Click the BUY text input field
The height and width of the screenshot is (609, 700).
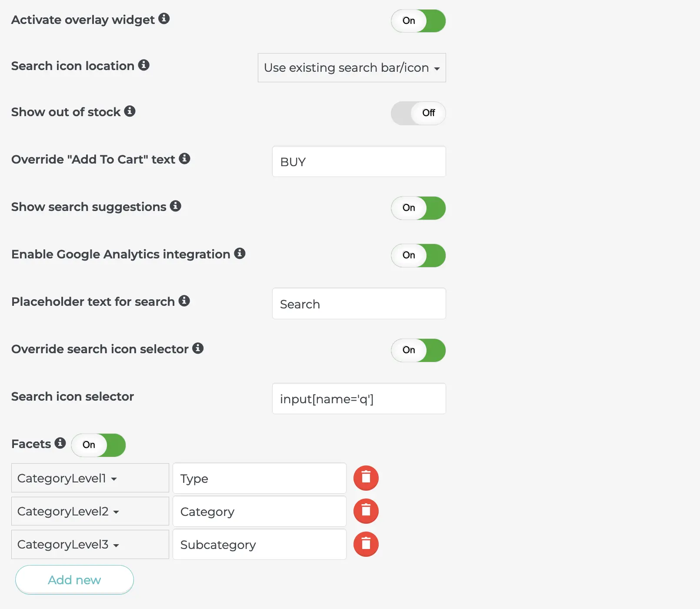359,162
